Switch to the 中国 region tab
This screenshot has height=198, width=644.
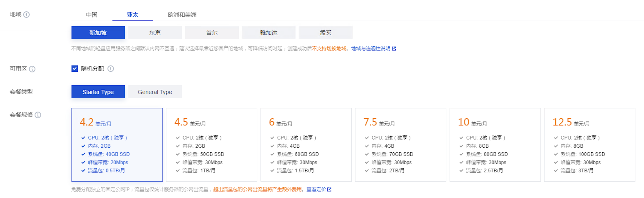click(x=92, y=15)
